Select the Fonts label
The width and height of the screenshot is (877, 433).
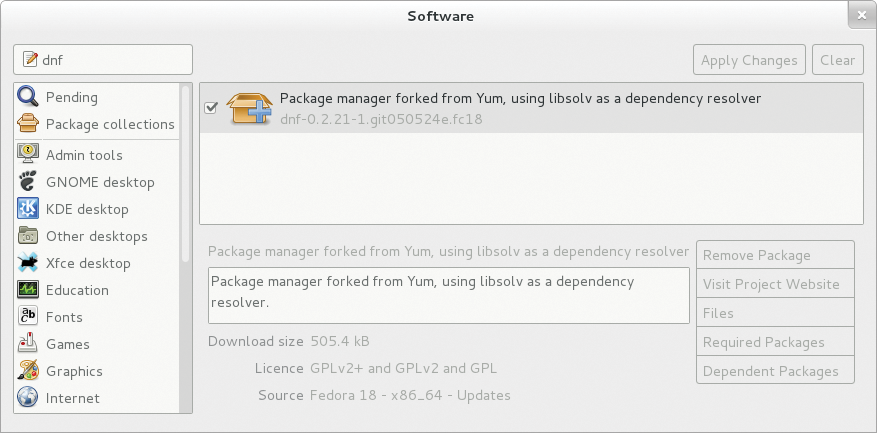64,317
